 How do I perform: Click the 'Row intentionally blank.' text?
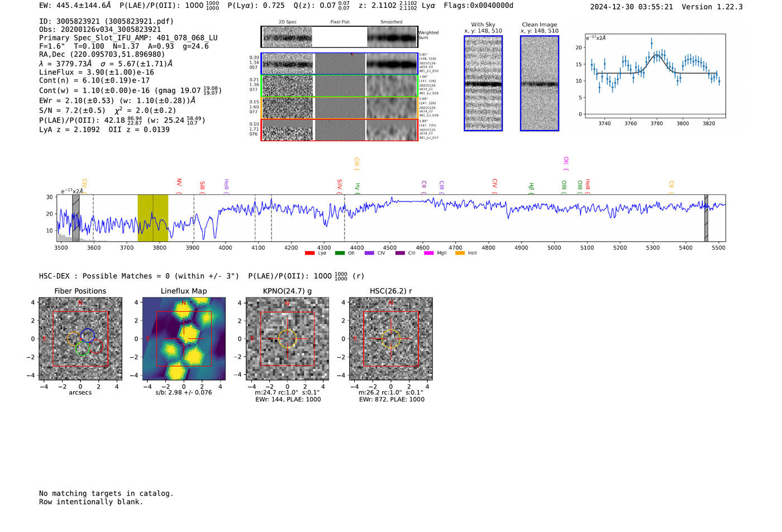91,502
